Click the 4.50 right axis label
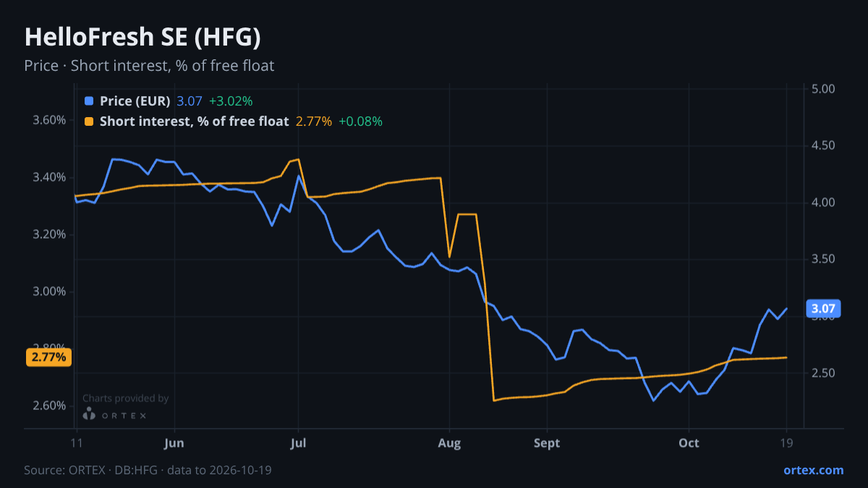Viewport: 868px width, 488px height. coord(823,146)
